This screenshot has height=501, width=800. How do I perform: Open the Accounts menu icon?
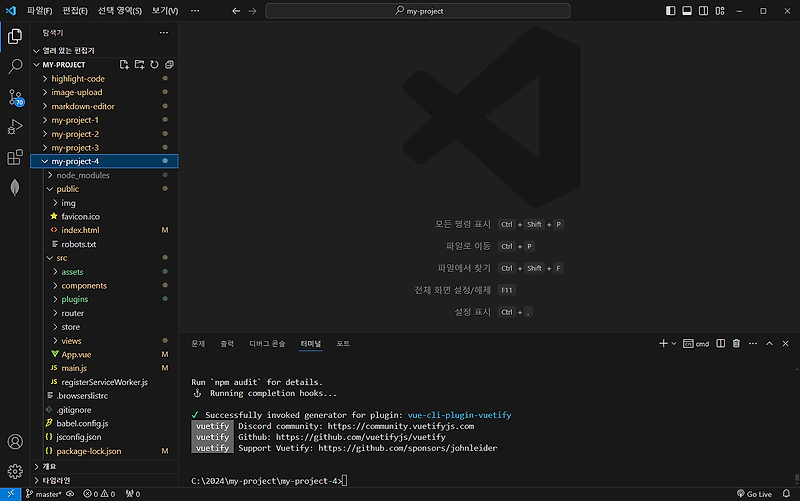point(15,442)
